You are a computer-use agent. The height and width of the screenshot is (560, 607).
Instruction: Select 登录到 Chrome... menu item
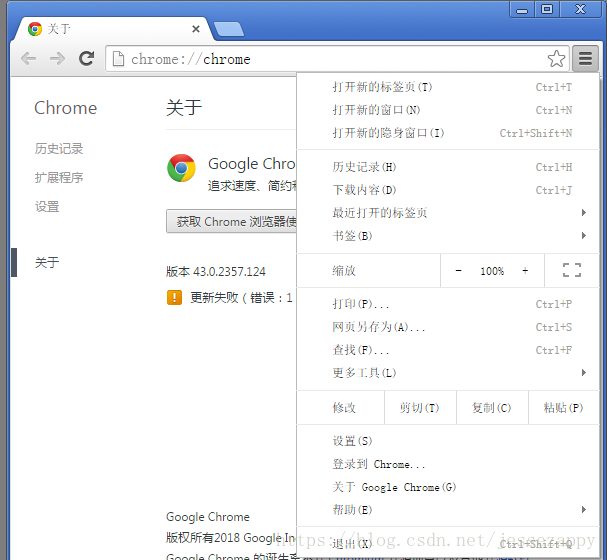pos(448,464)
